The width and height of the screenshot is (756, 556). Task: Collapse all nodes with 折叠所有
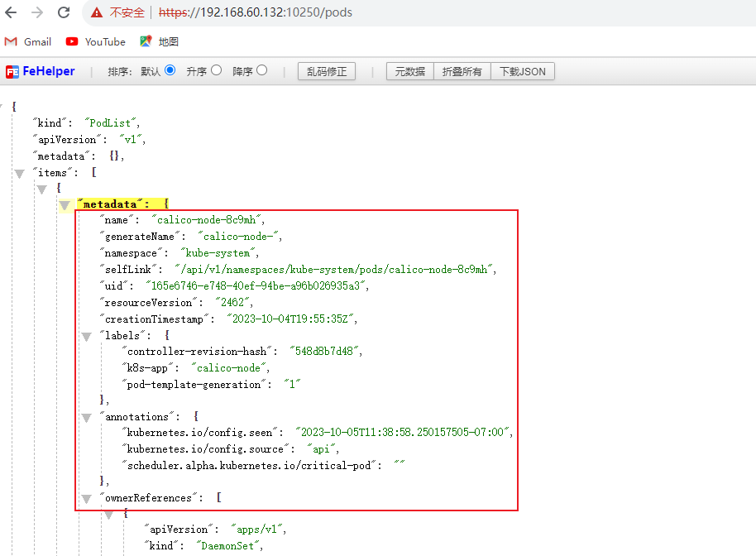(x=462, y=71)
